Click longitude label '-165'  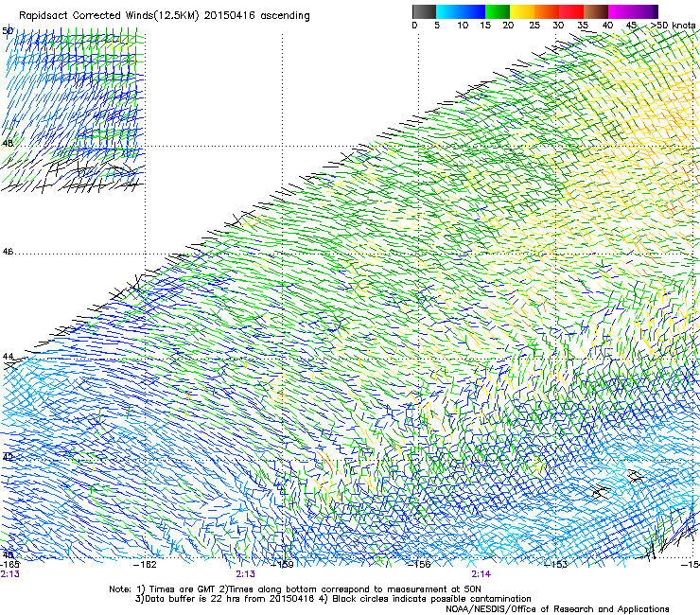pyautogui.click(x=10, y=565)
